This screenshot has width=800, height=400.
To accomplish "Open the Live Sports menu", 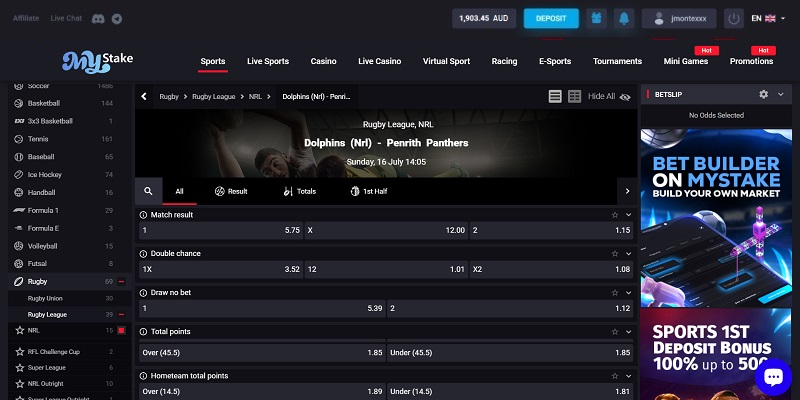I will 268,61.
